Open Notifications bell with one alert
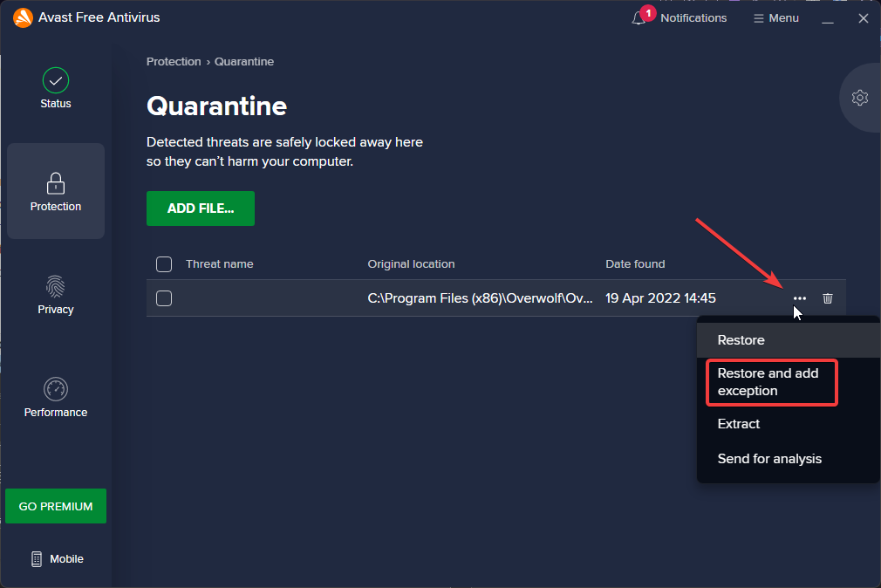Image resolution: width=881 pixels, height=588 pixels. point(680,17)
